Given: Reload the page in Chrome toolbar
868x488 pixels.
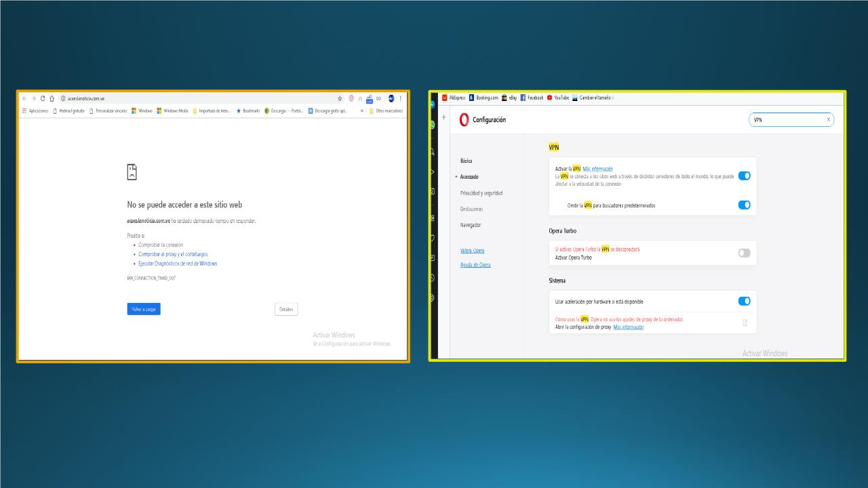Looking at the screenshot, I should 43,98.
